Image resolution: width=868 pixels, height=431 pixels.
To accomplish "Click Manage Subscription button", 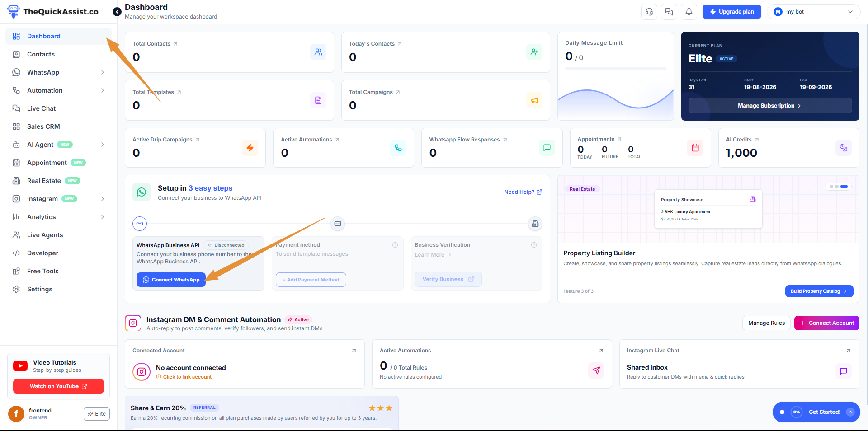I will click(x=770, y=106).
